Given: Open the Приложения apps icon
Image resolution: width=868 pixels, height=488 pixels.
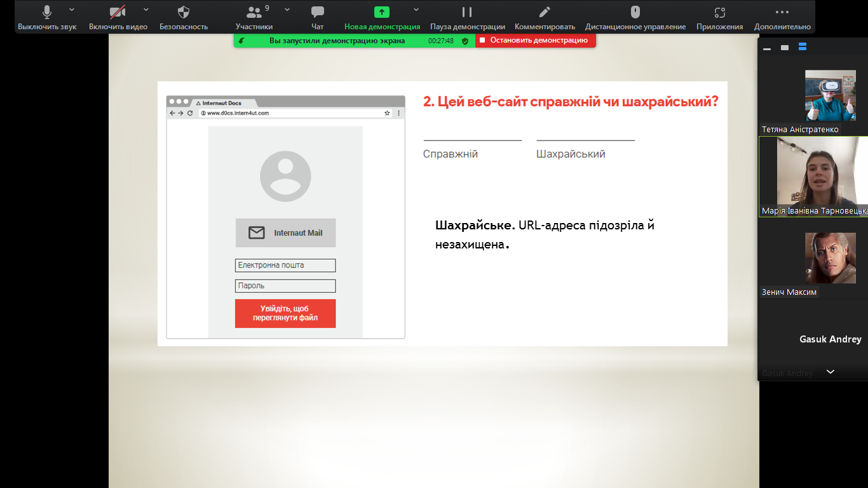Looking at the screenshot, I should [x=719, y=17].
